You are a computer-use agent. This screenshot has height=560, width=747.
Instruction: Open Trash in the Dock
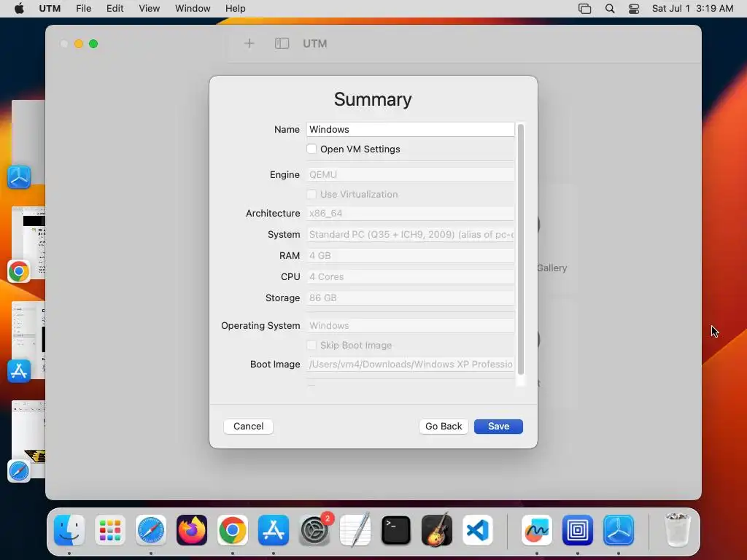click(677, 530)
